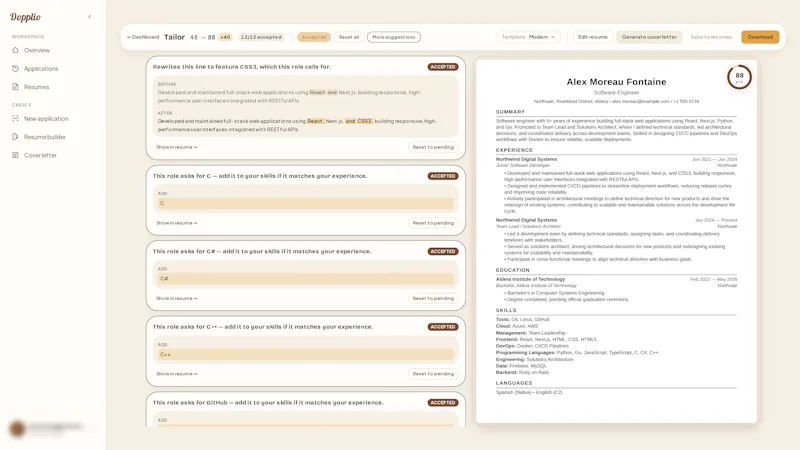This screenshot has width=800, height=450.
Task: Click the EXPERIENCE heading in resume
Action: tap(514, 150)
